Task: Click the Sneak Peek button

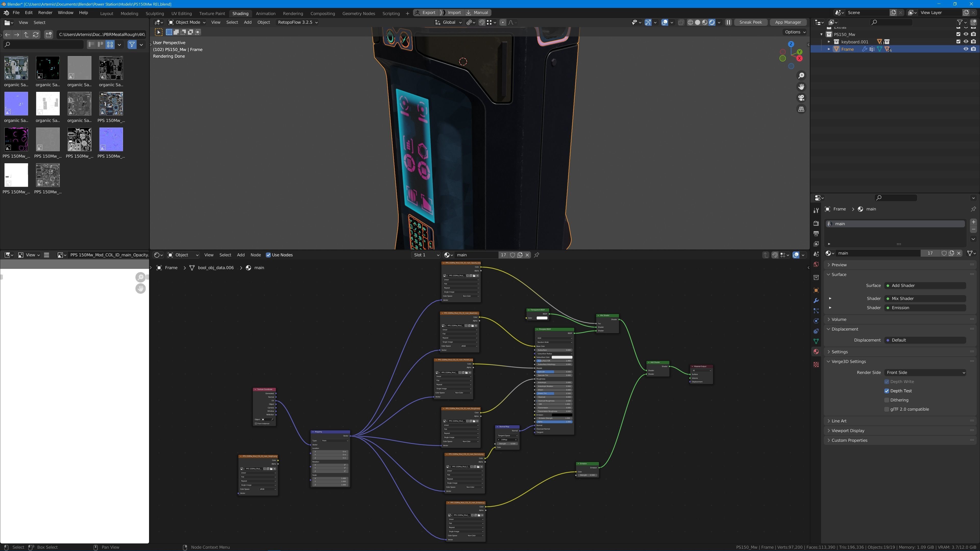Action: [750, 22]
